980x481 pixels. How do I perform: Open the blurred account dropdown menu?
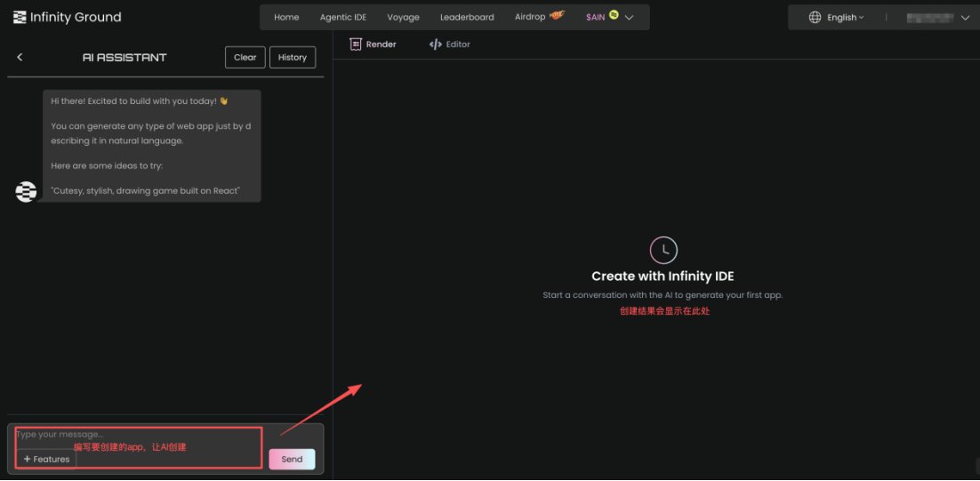coord(937,18)
